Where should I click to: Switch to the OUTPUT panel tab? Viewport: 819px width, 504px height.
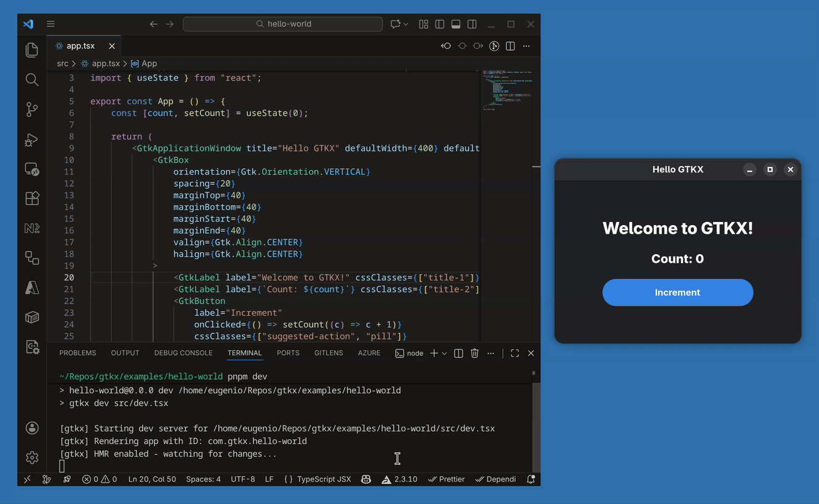[x=125, y=353]
